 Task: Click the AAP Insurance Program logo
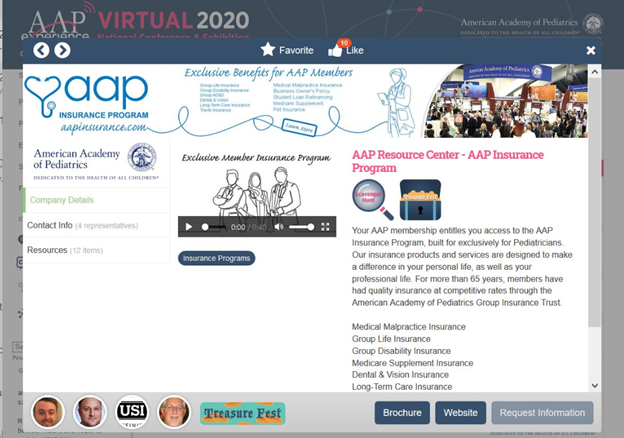[x=87, y=96]
